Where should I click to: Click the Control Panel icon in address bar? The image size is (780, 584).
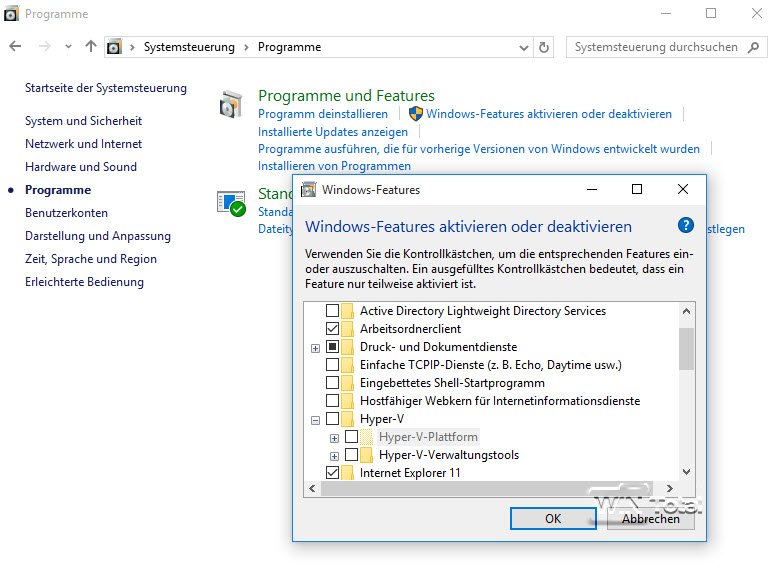point(114,47)
